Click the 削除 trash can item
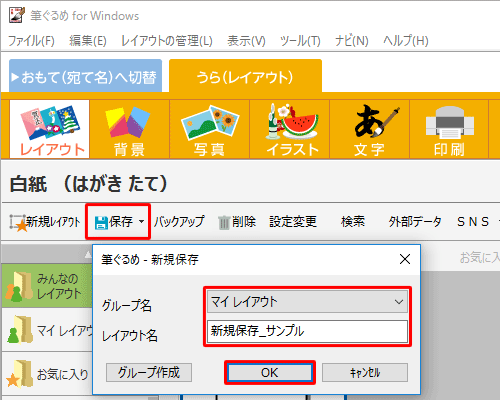The height and width of the screenshot is (400, 500). (237, 222)
